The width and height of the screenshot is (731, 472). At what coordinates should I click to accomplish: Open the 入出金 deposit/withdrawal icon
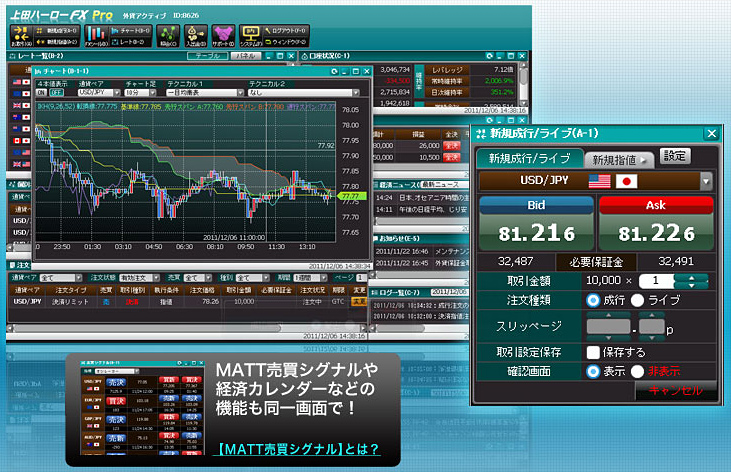(x=196, y=36)
